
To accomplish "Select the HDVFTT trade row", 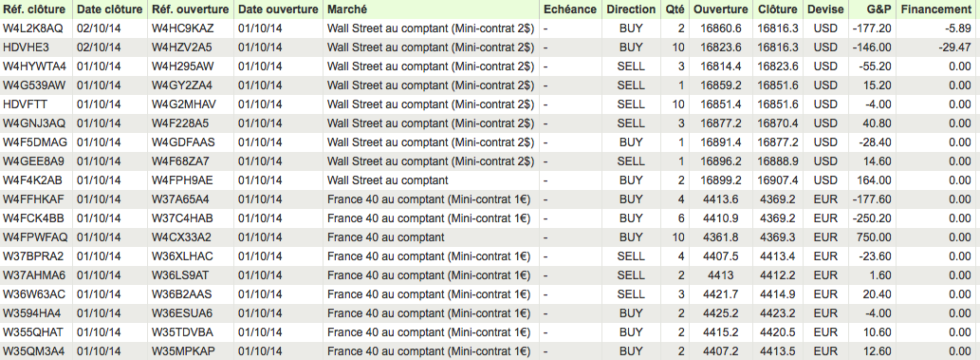I will (x=490, y=104).
